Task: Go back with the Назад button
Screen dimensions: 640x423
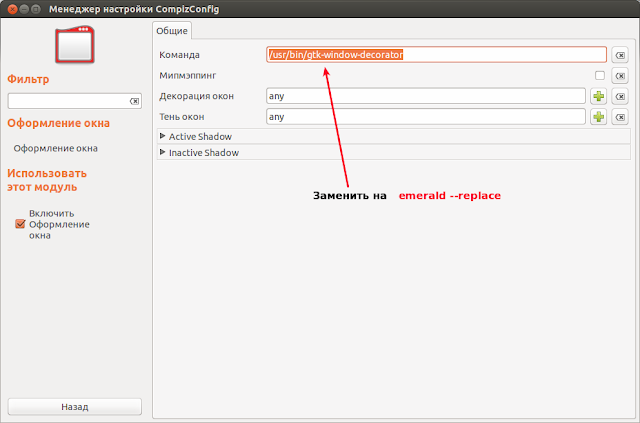Action: tap(75, 407)
